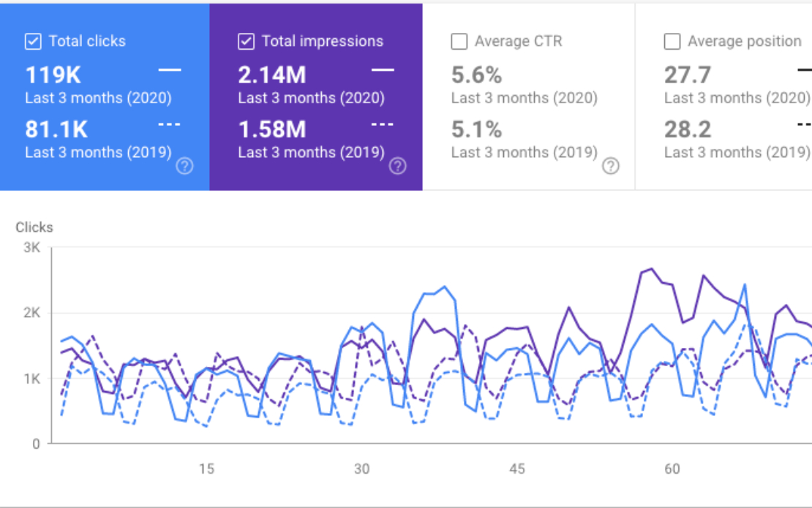Click dashed line legend beside 81.1K
812x508 pixels.
tap(169, 124)
